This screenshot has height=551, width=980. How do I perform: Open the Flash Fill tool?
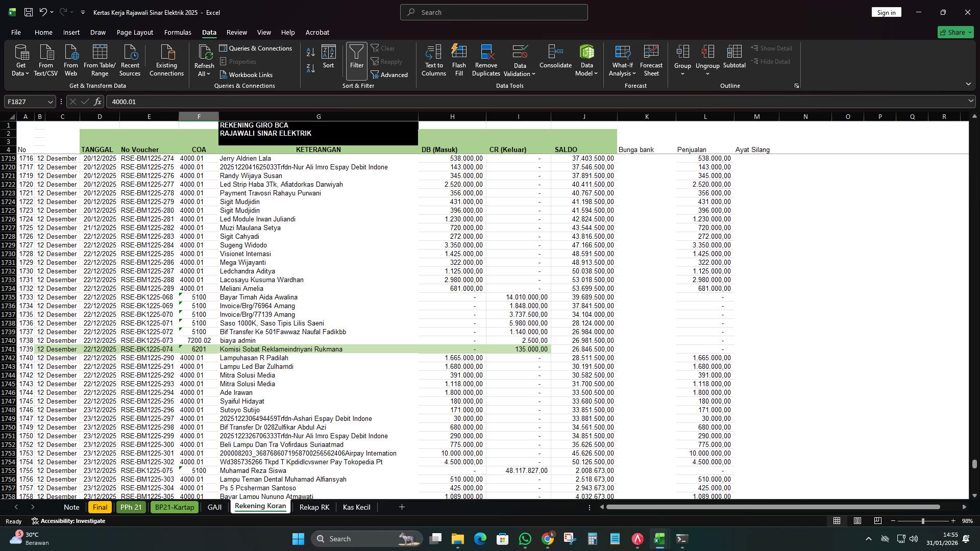pyautogui.click(x=458, y=59)
